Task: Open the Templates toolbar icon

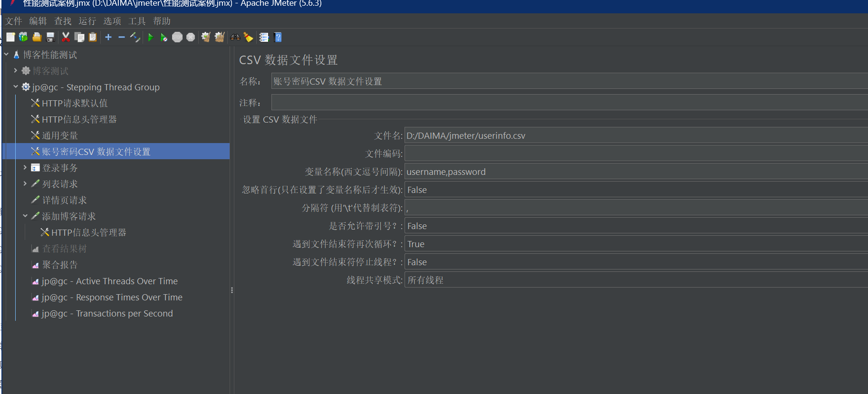Action: (x=23, y=37)
